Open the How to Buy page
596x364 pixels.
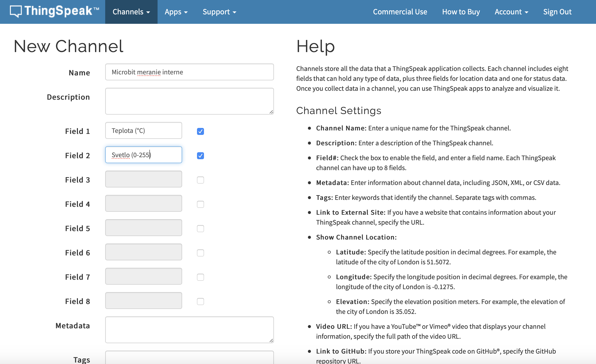click(x=461, y=12)
